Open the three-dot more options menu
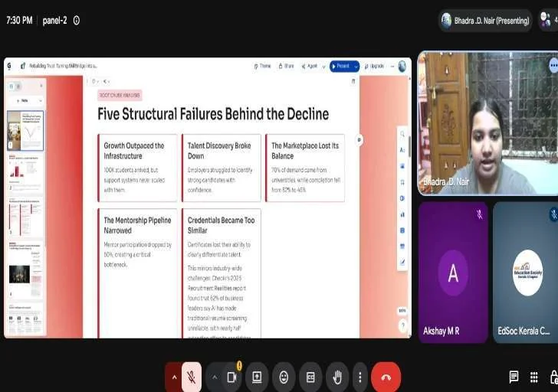558x392 pixels. point(360,377)
